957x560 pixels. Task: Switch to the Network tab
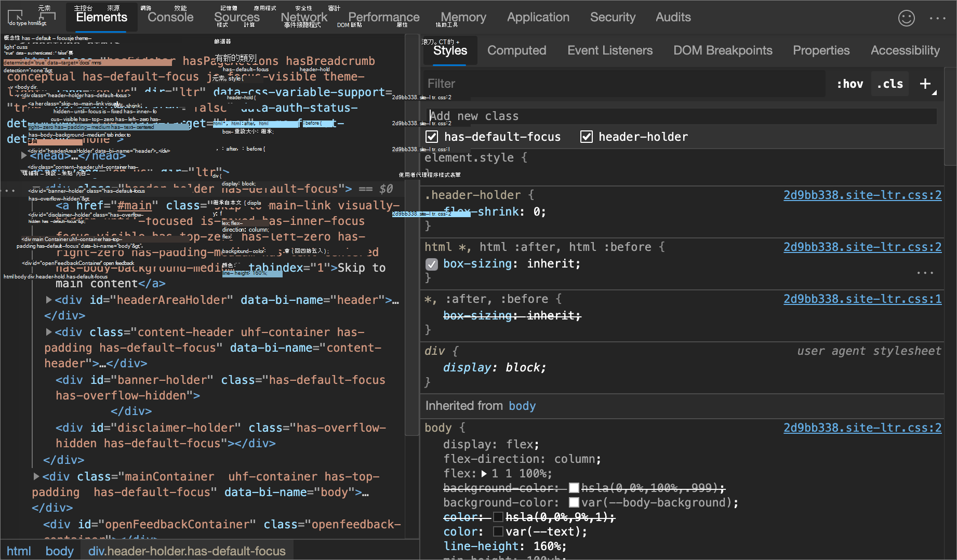click(x=304, y=17)
